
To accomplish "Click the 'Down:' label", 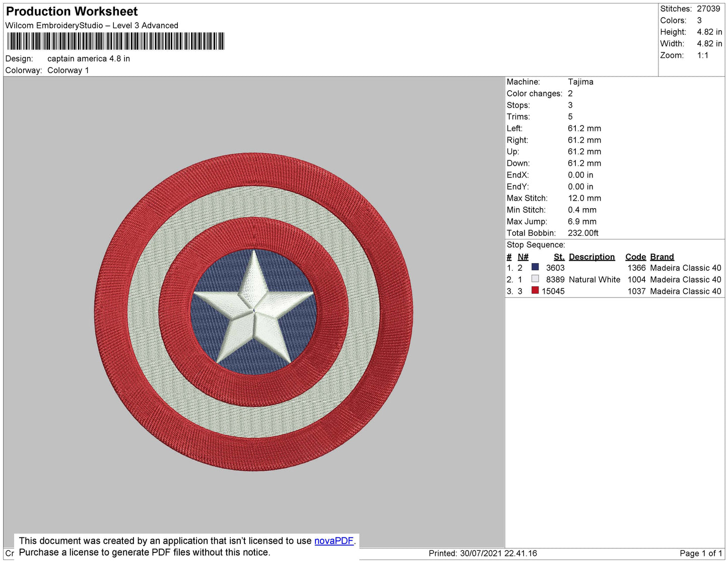I will click(518, 163).
